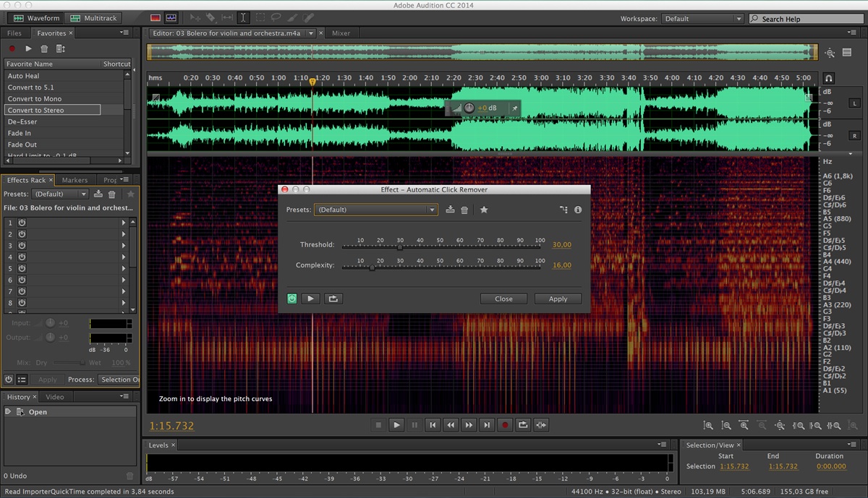Image resolution: width=868 pixels, height=498 pixels.
Task: Toggle effect power state in dialog
Action: click(x=292, y=299)
